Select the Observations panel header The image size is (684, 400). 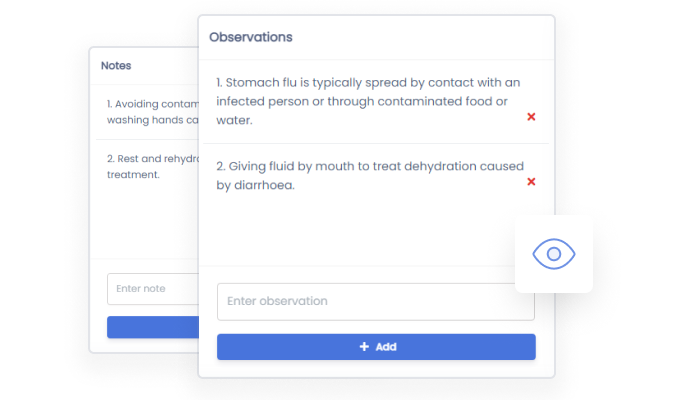click(251, 37)
